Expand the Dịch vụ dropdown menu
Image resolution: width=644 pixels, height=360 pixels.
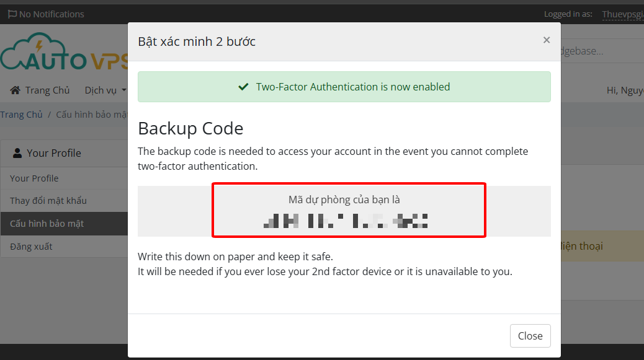[105, 90]
